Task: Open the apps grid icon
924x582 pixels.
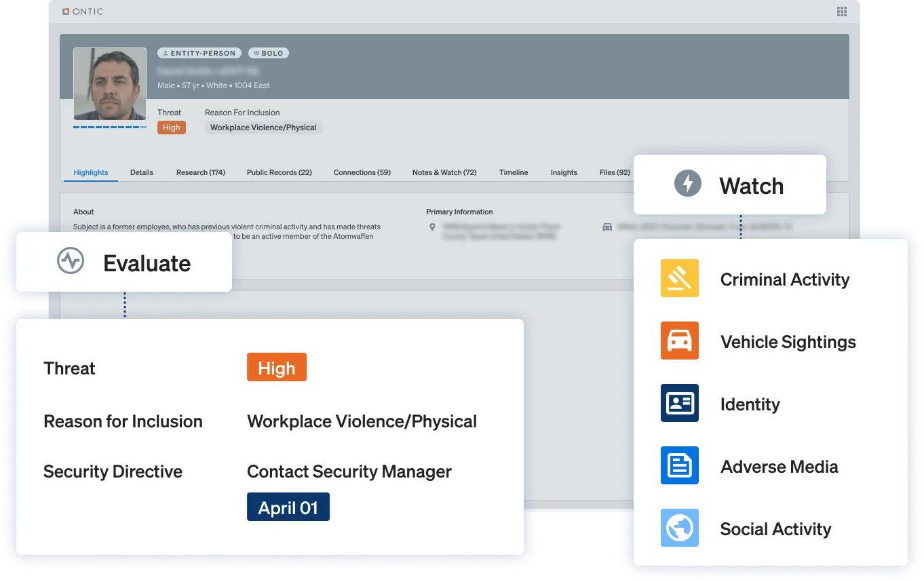Action: [842, 12]
